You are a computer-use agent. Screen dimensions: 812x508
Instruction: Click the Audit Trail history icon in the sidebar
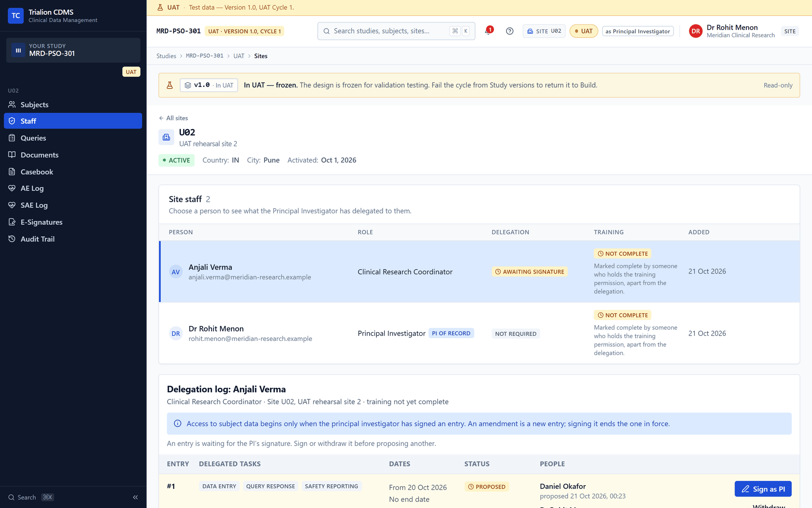click(12, 239)
